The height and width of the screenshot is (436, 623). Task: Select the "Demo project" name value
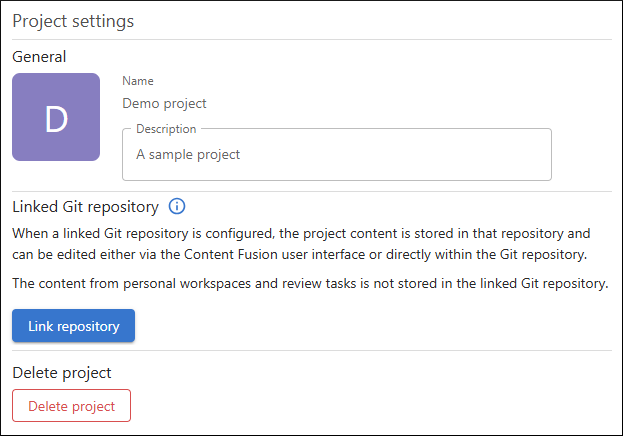pyautogui.click(x=164, y=103)
